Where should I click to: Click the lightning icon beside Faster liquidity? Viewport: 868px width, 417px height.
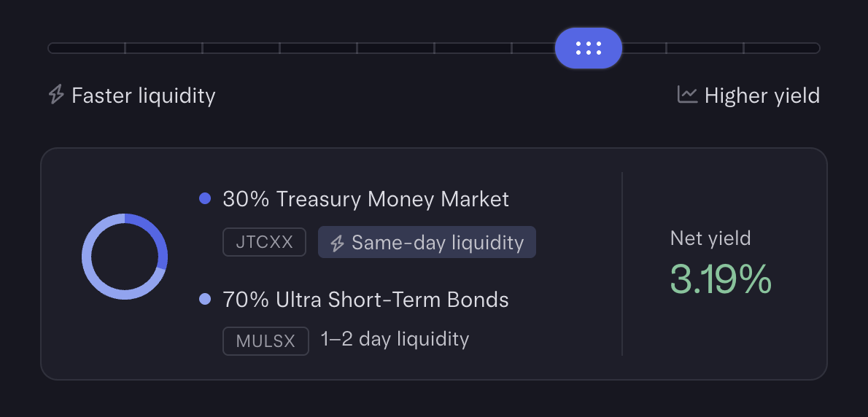point(56,95)
